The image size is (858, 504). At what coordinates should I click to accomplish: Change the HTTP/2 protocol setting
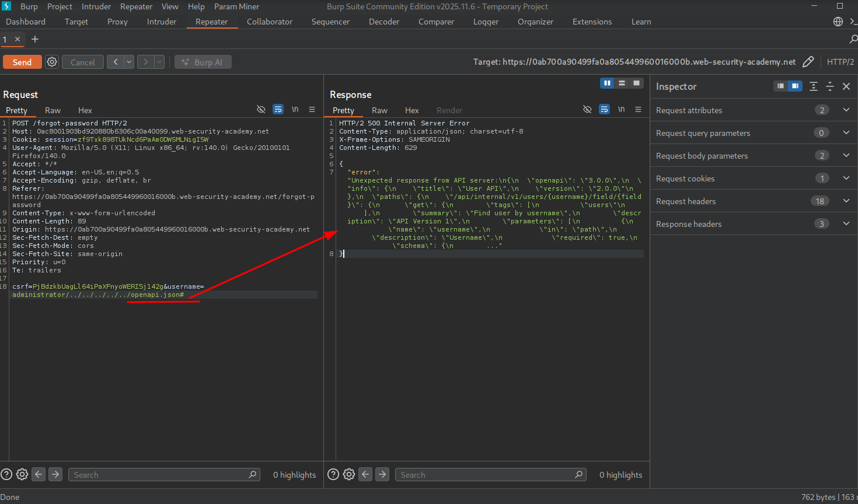[x=840, y=62]
